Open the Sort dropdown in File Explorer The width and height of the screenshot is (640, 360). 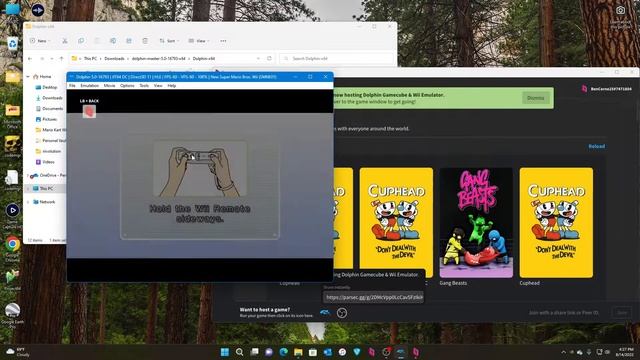[x=169, y=41]
